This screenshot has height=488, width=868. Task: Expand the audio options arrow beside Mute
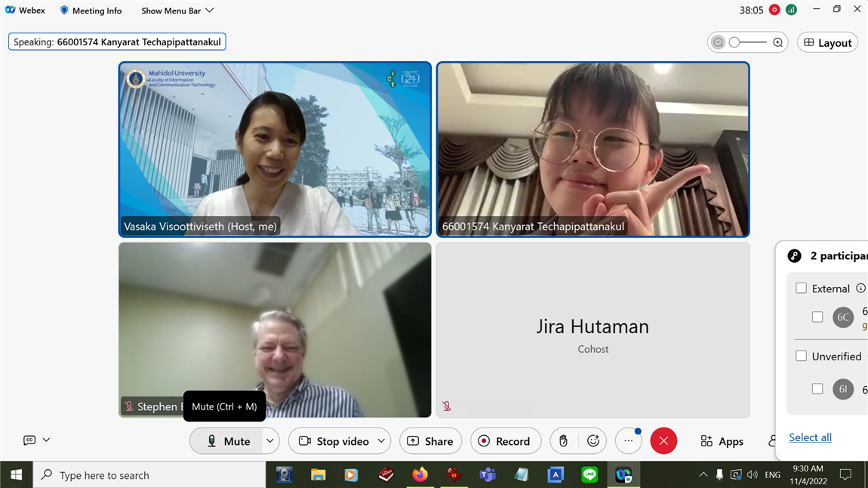point(269,441)
